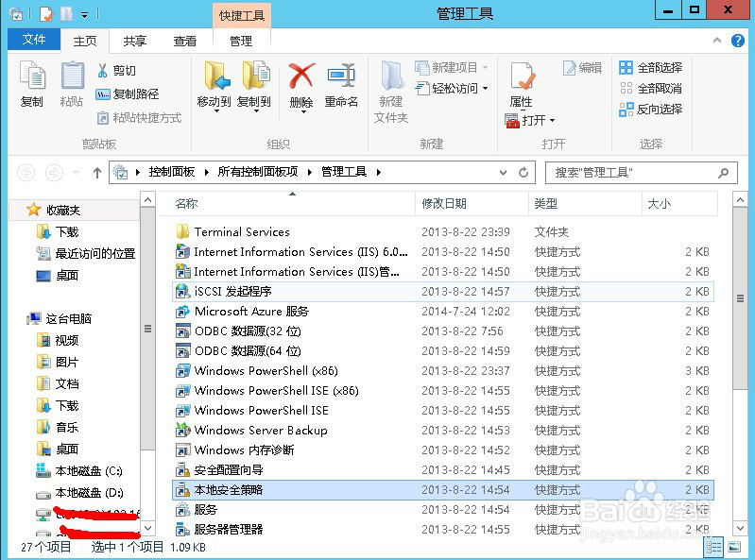
Task: Collapse the ribbon with the chevron arrow
Action: tap(717, 41)
